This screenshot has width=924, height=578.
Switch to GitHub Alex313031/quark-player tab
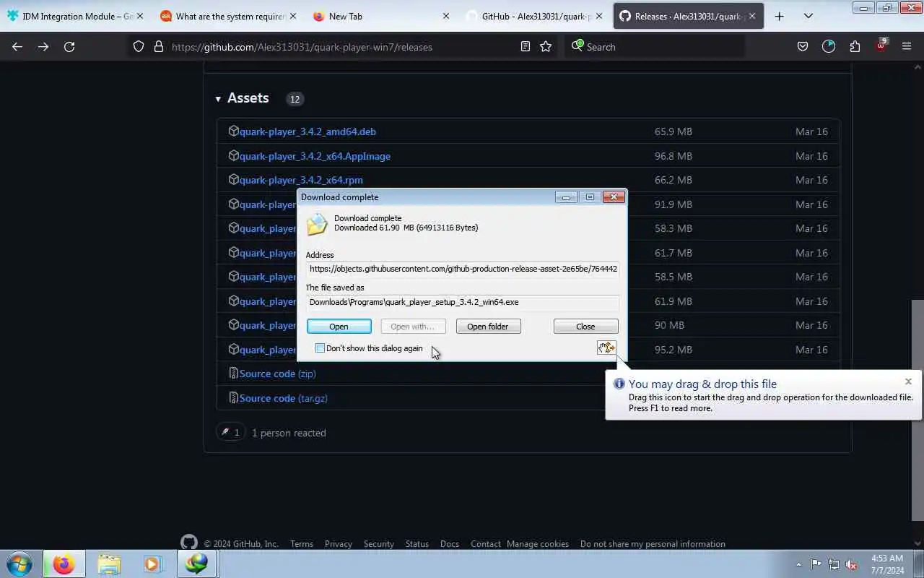536,16
